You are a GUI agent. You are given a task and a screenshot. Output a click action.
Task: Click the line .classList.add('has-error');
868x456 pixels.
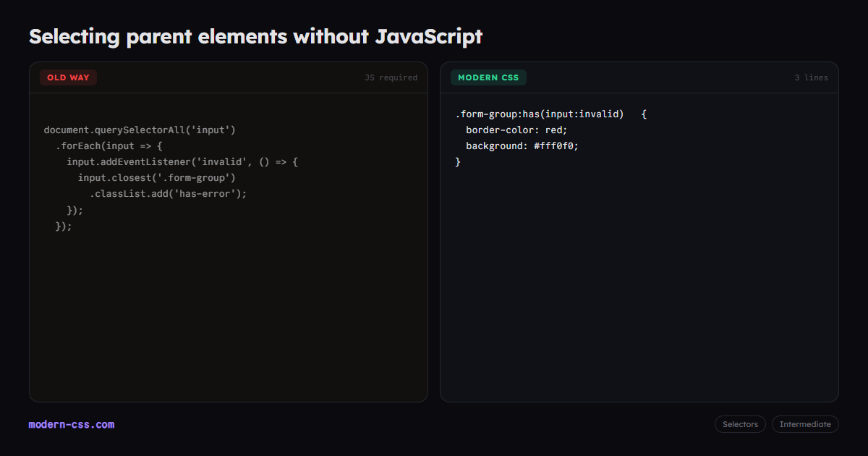click(169, 194)
